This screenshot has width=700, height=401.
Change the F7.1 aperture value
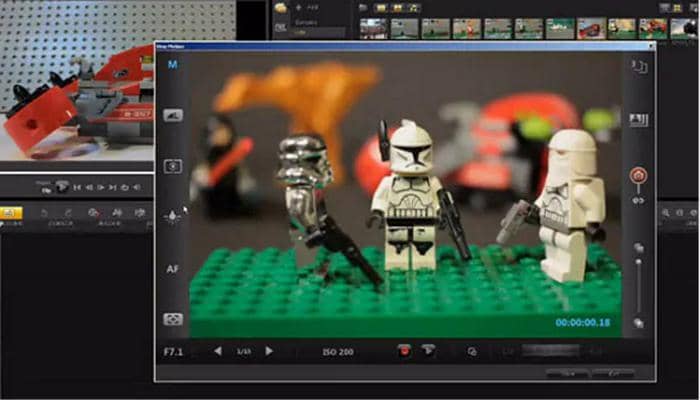(x=173, y=352)
